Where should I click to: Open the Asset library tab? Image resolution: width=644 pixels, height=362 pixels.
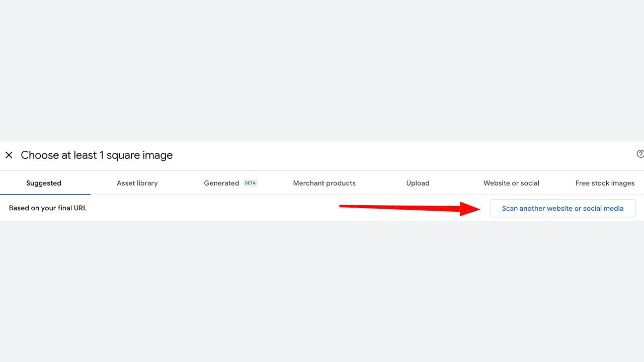click(x=137, y=183)
